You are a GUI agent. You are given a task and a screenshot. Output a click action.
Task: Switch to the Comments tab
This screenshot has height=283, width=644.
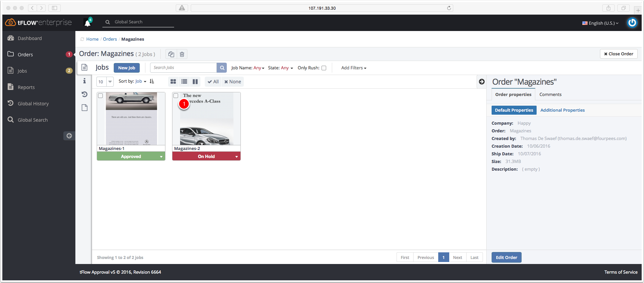point(550,94)
